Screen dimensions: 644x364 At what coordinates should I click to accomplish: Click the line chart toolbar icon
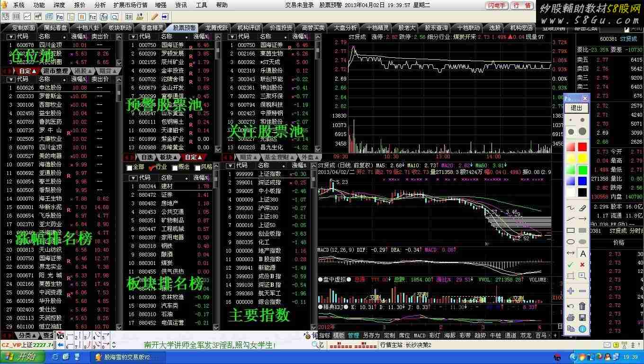27,17
